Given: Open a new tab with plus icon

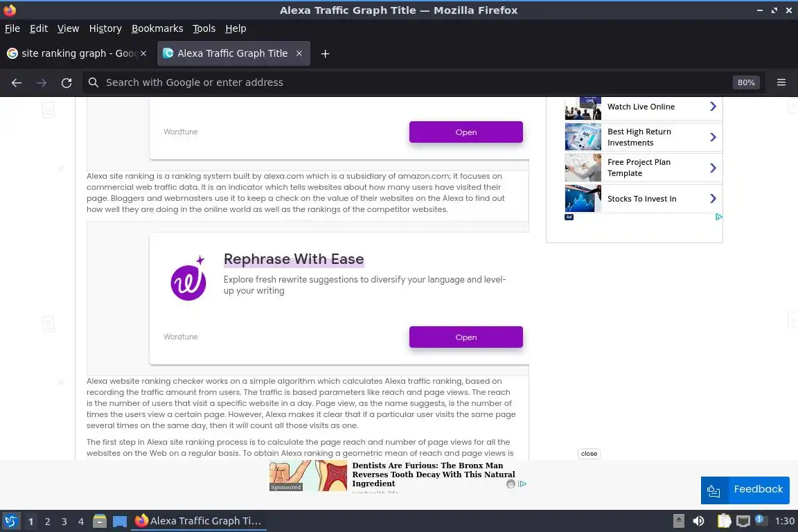Looking at the screenshot, I should (x=325, y=53).
